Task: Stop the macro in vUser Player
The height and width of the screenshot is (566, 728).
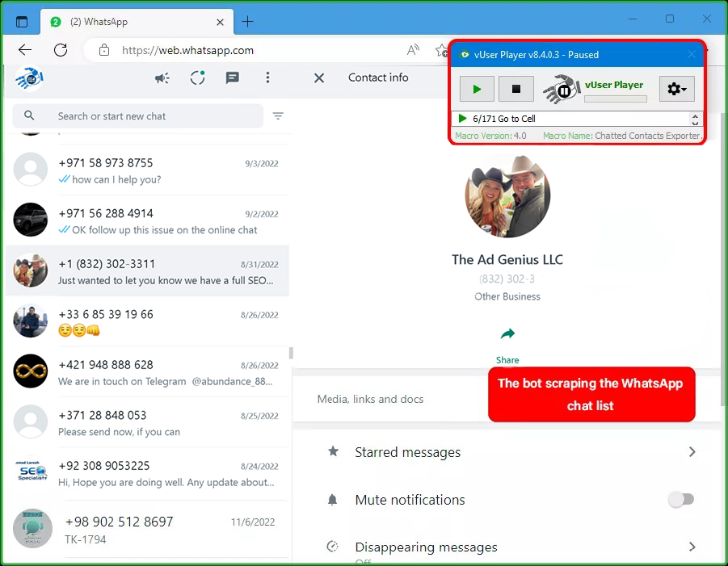Action: click(515, 89)
